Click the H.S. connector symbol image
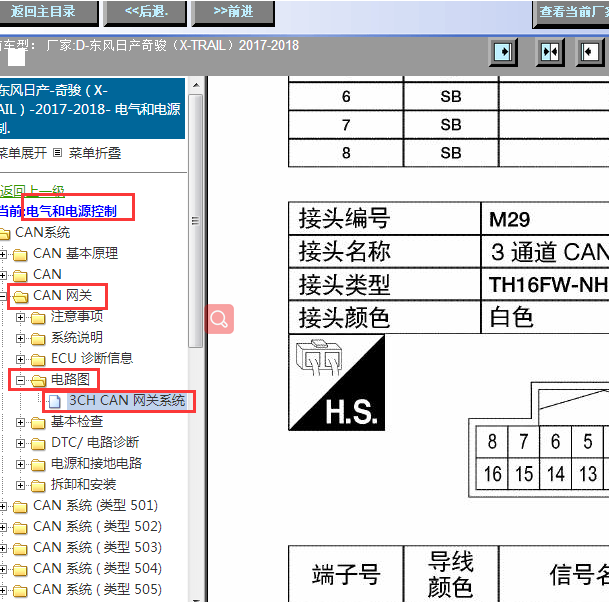This screenshot has height=602, width=609. (x=337, y=383)
